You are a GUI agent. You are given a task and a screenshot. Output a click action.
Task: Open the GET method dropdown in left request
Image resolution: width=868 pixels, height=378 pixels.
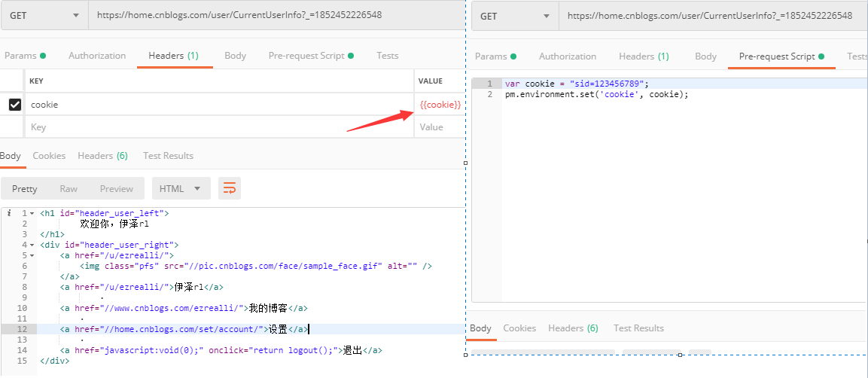coord(44,16)
